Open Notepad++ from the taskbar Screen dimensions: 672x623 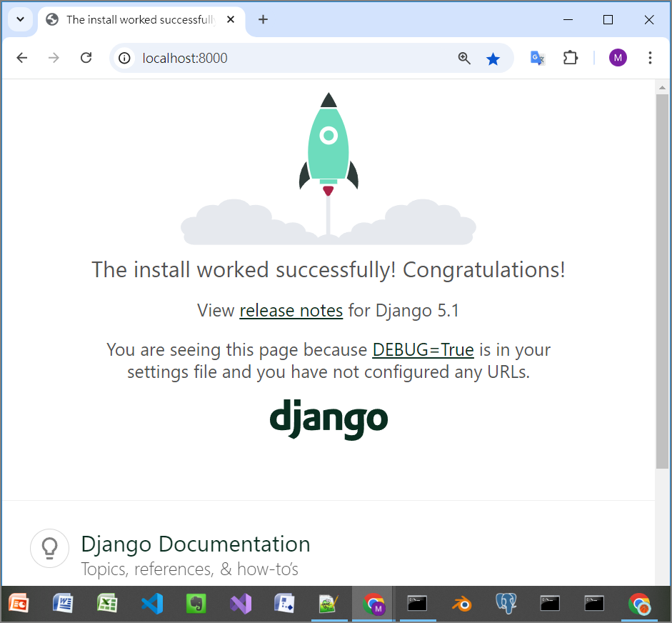pos(329,604)
